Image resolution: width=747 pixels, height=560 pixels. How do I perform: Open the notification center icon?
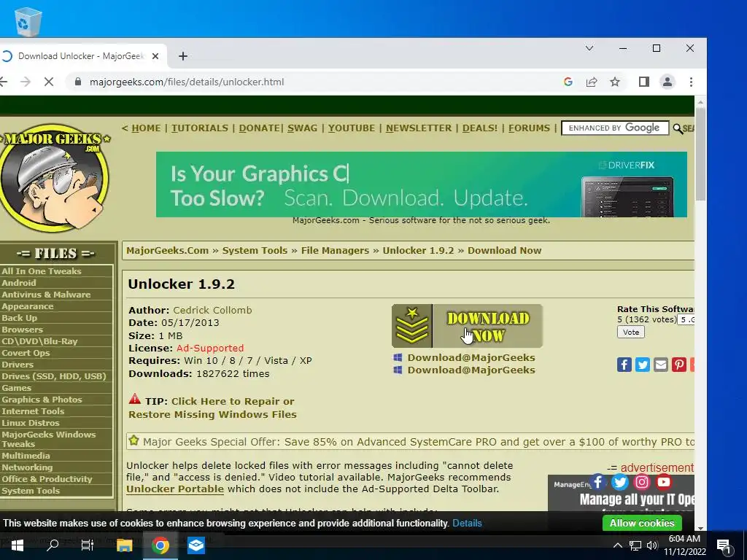[724, 545]
